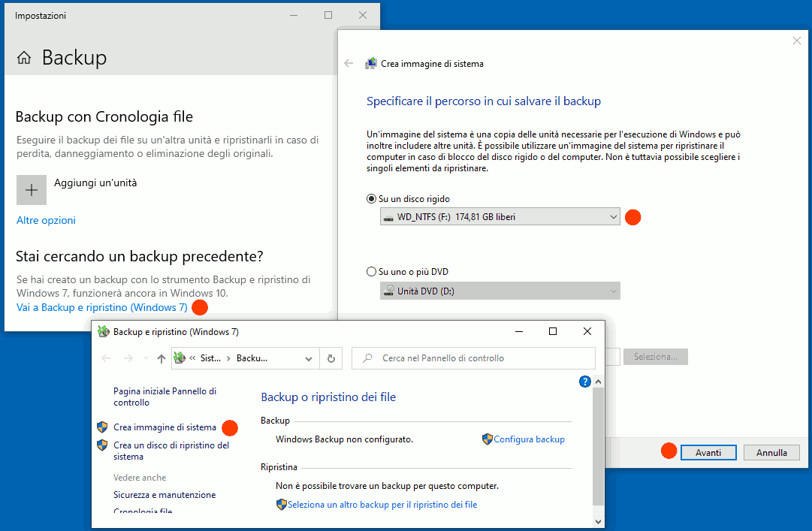Click Aggiungi un'unità
The height and width of the screenshot is (531, 812).
click(x=96, y=183)
